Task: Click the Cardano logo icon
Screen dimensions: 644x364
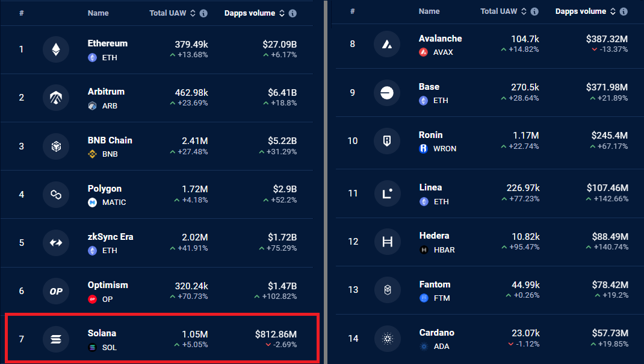Action: 388,339
